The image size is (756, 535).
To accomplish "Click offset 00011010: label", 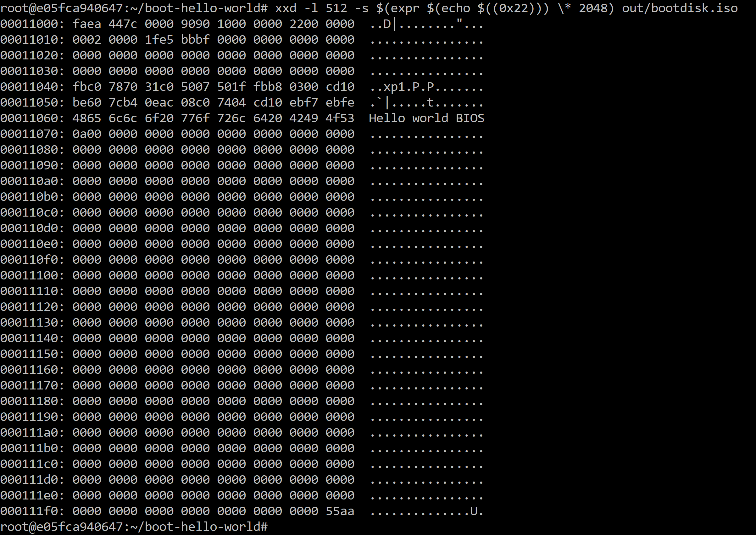I will (x=32, y=40).
